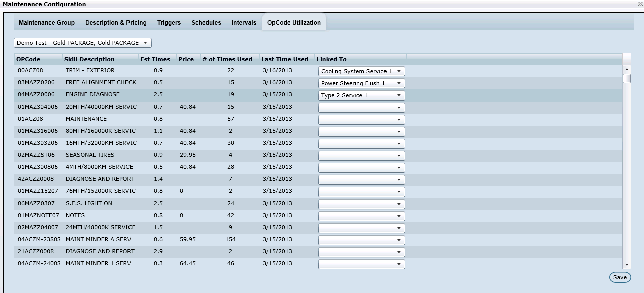Expand the Type 2 Service 1 dropdown
This screenshot has height=293, width=644.
361,95
